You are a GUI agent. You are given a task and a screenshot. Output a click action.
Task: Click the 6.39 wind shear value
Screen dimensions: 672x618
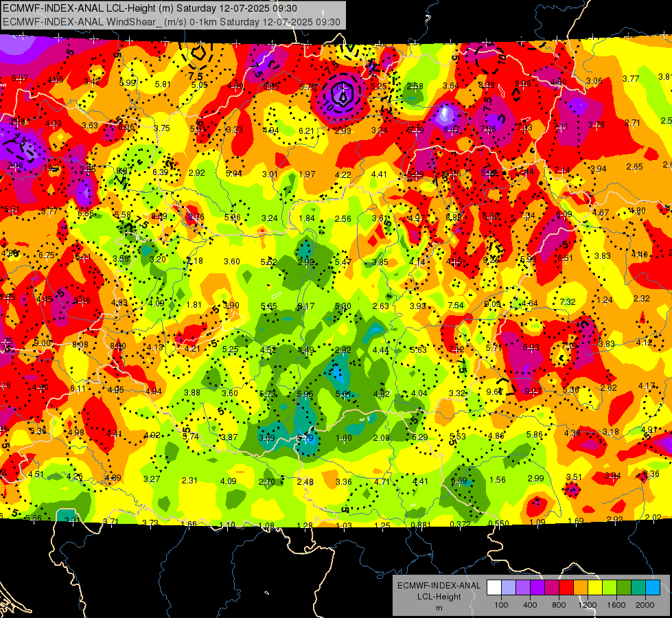tap(161, 172)
